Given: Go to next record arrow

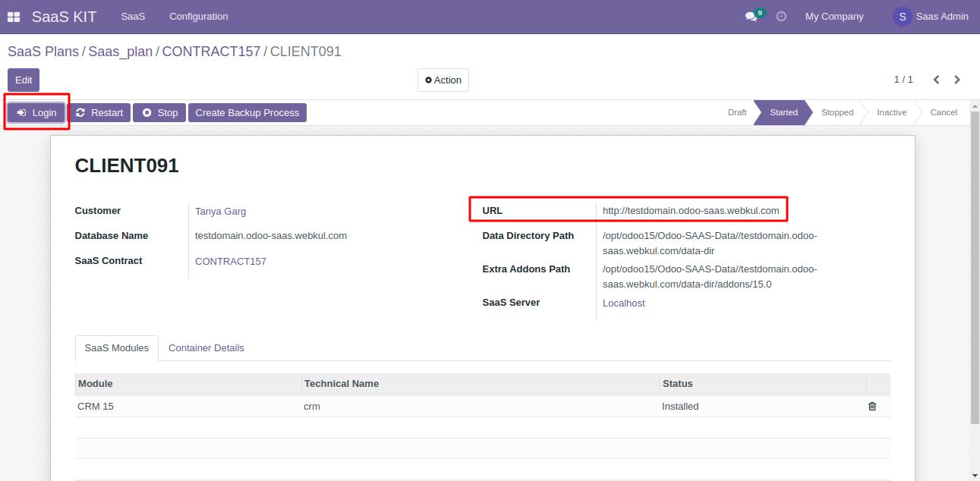Looking at the screenshot, I should coord(957,80).
